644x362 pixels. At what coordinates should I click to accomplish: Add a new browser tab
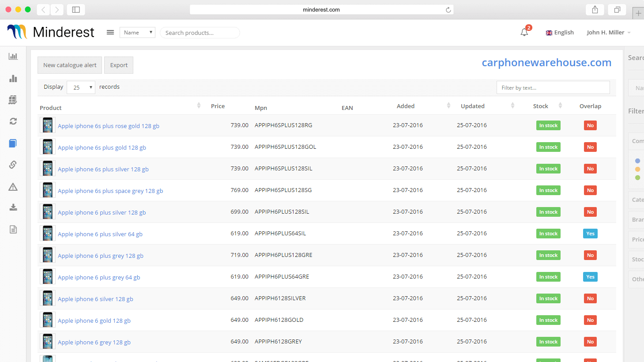(638, 13)
